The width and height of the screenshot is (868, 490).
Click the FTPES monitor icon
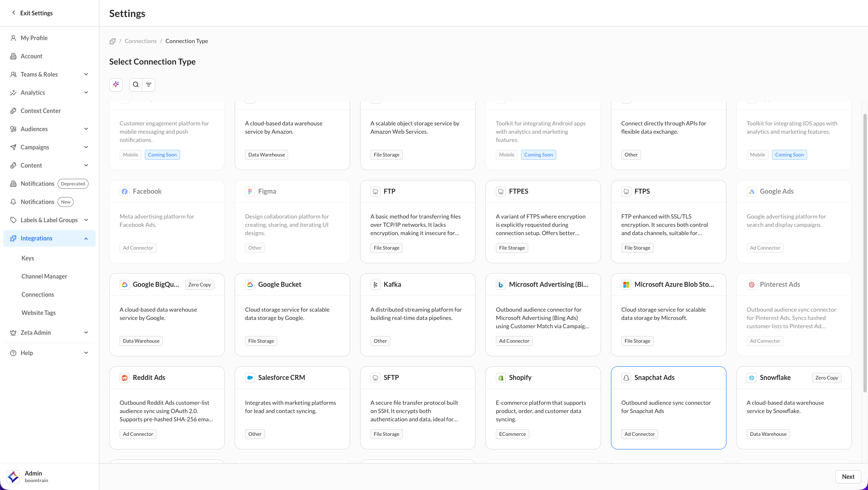(501, 191)
